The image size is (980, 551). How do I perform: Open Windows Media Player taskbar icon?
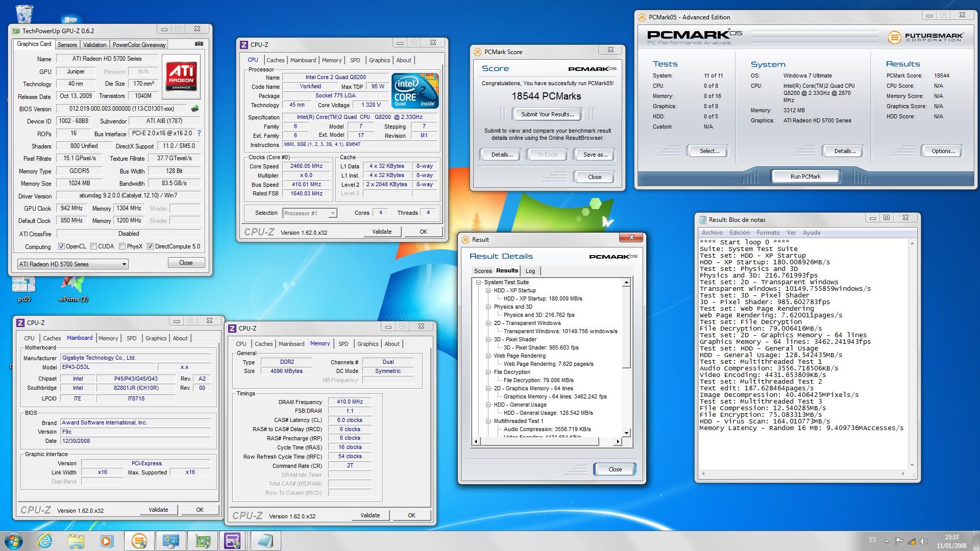pos(107,541)
